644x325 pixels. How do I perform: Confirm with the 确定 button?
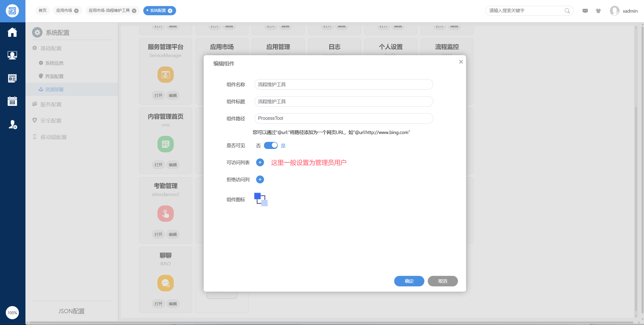[409, 281]
